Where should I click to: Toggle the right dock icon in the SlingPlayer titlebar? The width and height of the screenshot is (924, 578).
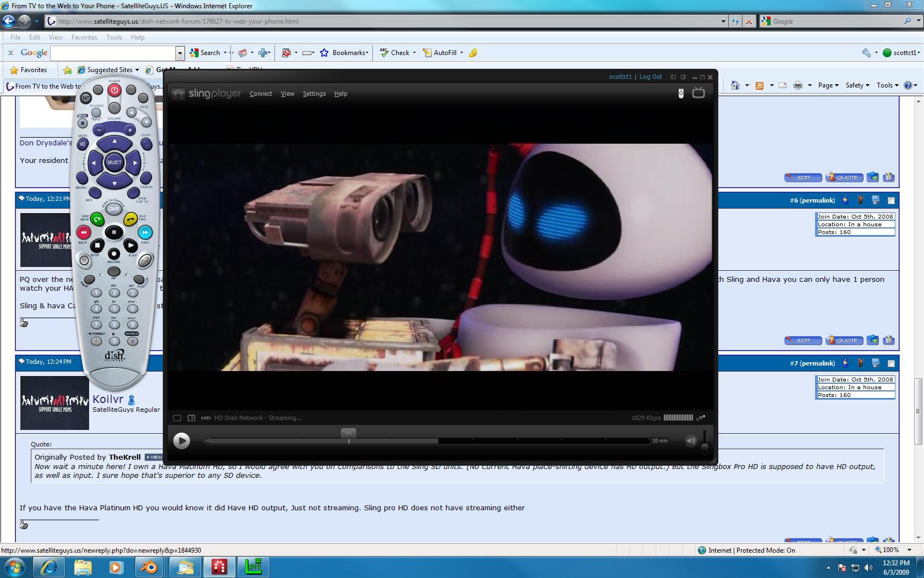coord(683,77)
